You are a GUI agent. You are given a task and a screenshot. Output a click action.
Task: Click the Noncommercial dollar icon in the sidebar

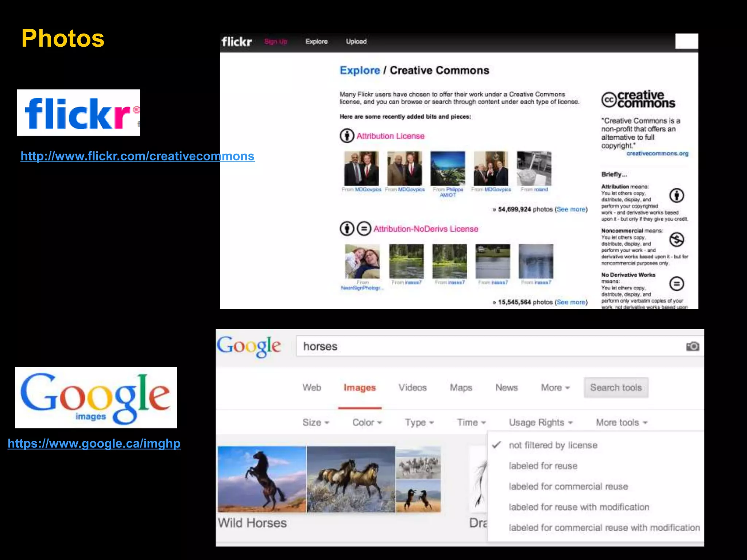tap(677, 240)
